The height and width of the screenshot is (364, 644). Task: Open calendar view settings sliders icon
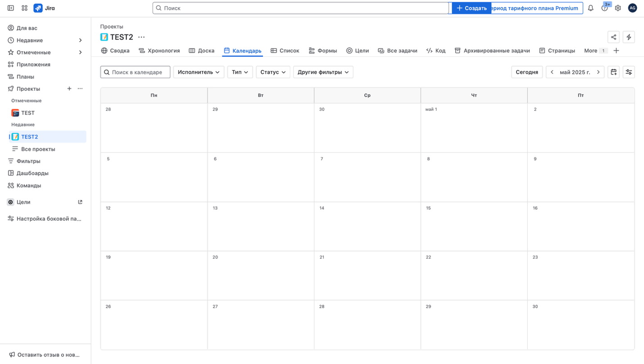(629, 72)
